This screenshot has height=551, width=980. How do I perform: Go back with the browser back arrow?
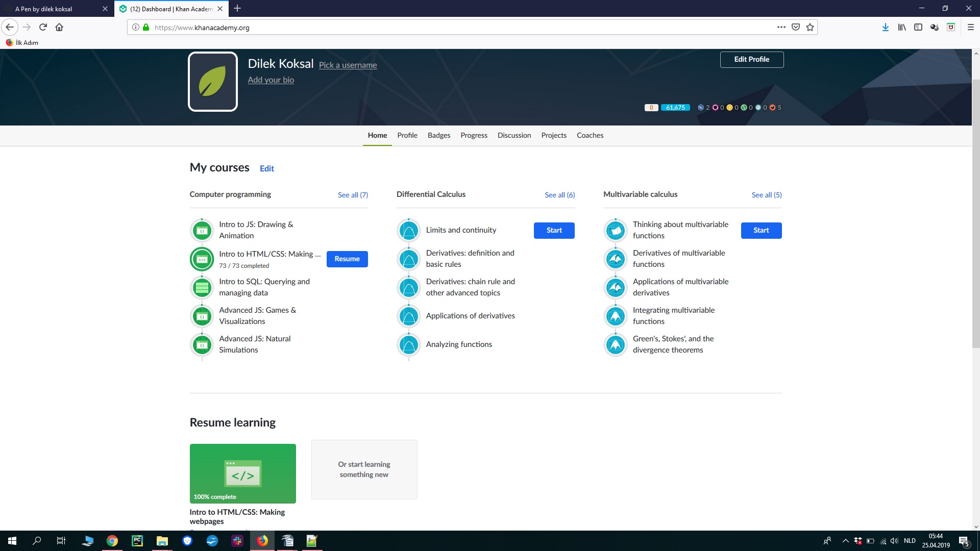10,28
